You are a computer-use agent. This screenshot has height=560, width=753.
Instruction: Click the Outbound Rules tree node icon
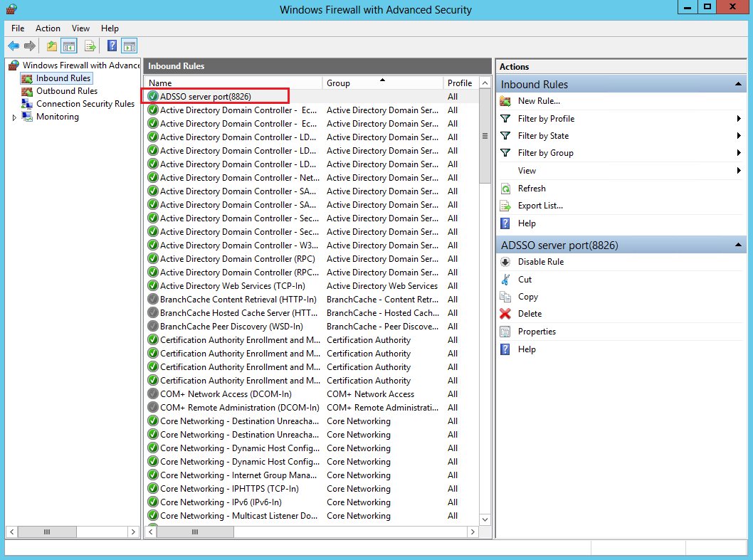(27, 91)
